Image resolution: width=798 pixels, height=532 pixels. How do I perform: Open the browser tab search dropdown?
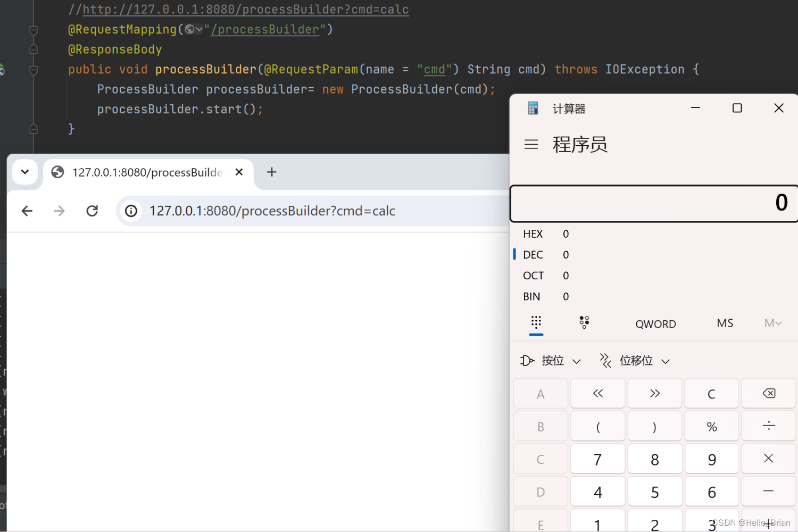point(24,172)
